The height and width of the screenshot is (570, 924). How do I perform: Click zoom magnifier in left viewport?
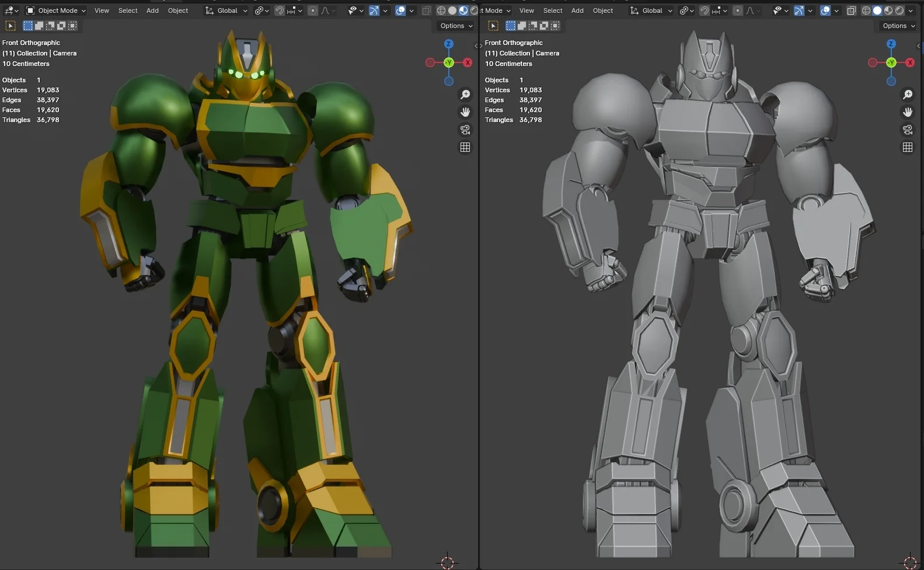click(x=465, y=95)
